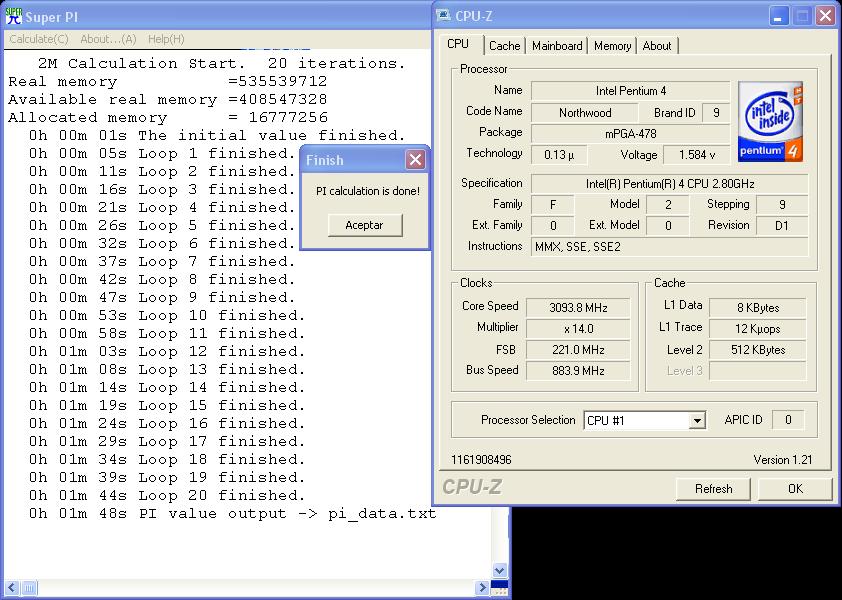Open the Memory tab

point(612,46)
